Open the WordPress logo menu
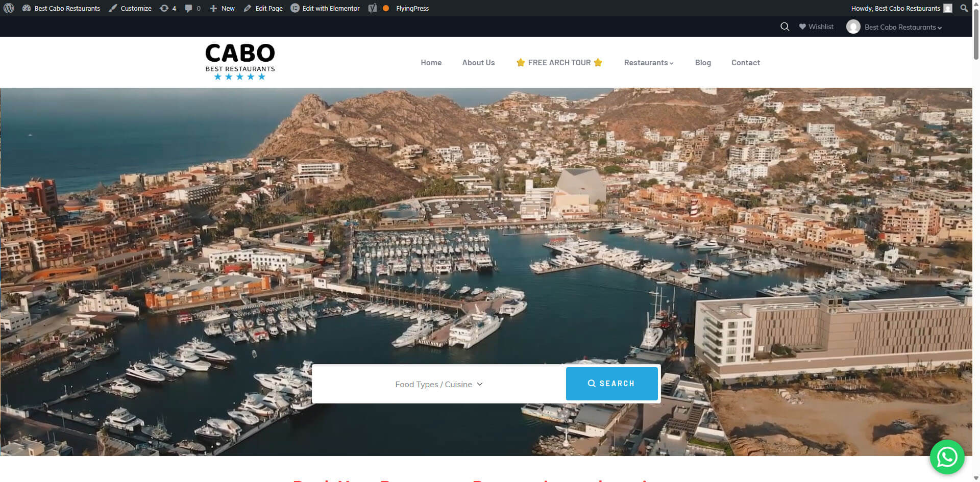Screen dimensions: 980x482 coord(9,8)
